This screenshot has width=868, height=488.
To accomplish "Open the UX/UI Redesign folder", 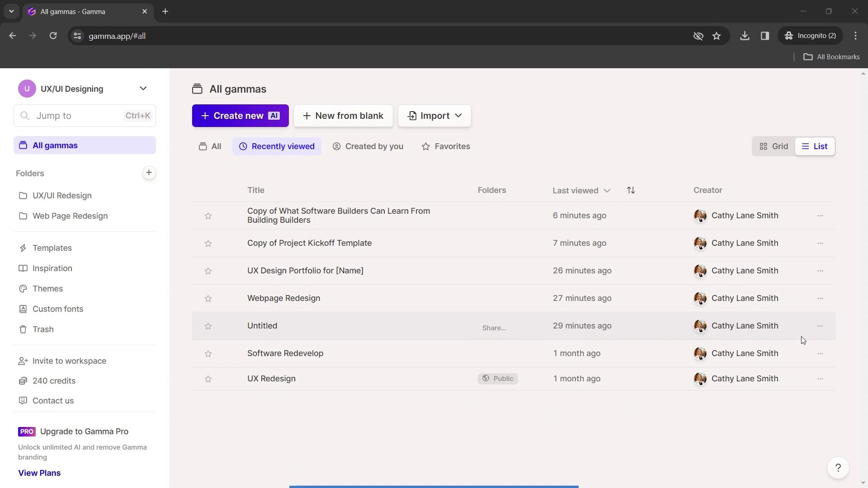I will tap(62, 196).
